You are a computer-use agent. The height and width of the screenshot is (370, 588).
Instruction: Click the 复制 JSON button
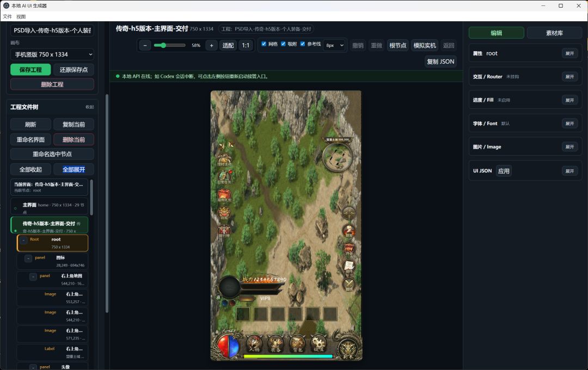point(440,61)
